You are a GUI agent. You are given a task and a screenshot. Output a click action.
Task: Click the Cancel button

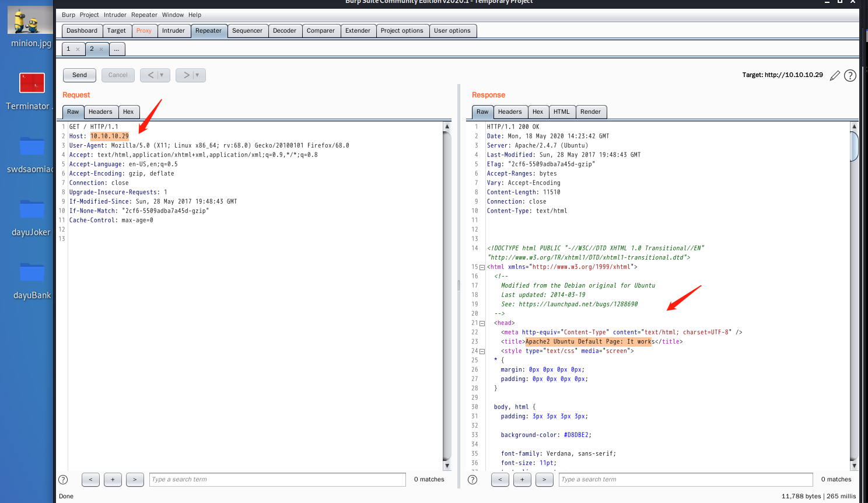[x=118, y=75]
